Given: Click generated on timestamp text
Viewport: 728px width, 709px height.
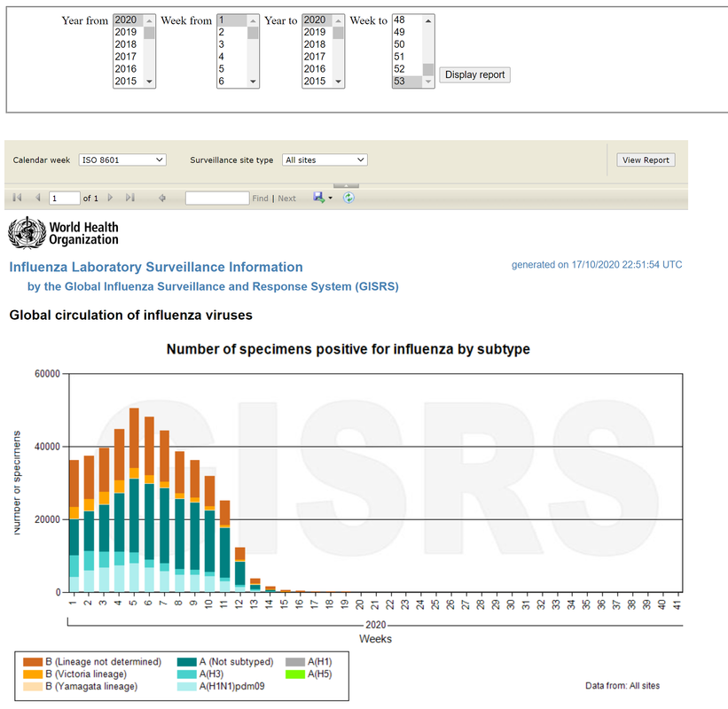Looking at the screenshot, I should (597, 264).
